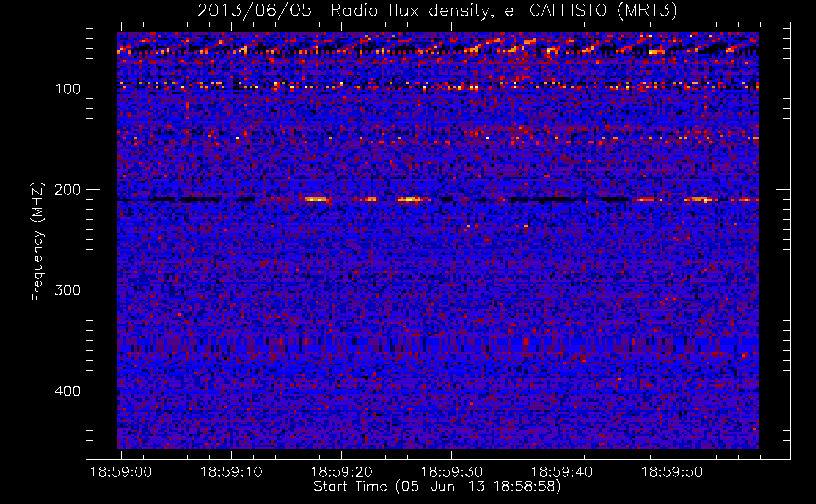The height and width of the screenshot is (504, 816).
Task: Click the 'Start Time (05-Jun-13 18:58:58)' label
Action: point(437,487)
